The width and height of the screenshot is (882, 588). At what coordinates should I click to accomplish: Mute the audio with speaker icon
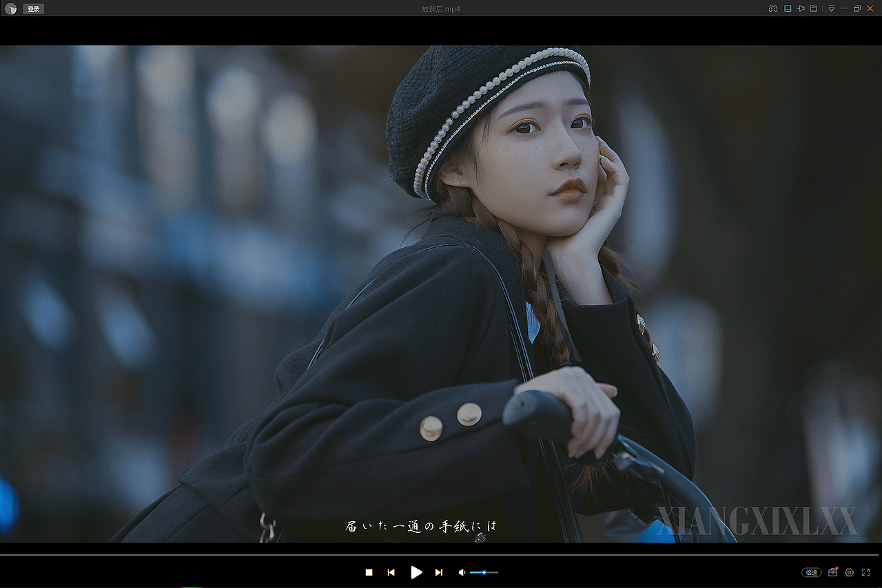462,572
